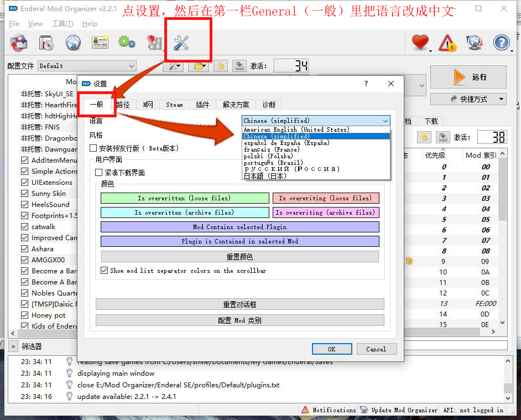Confirm settings with OK button
Viewport: 521px width, 420px height.
(332, 349)
